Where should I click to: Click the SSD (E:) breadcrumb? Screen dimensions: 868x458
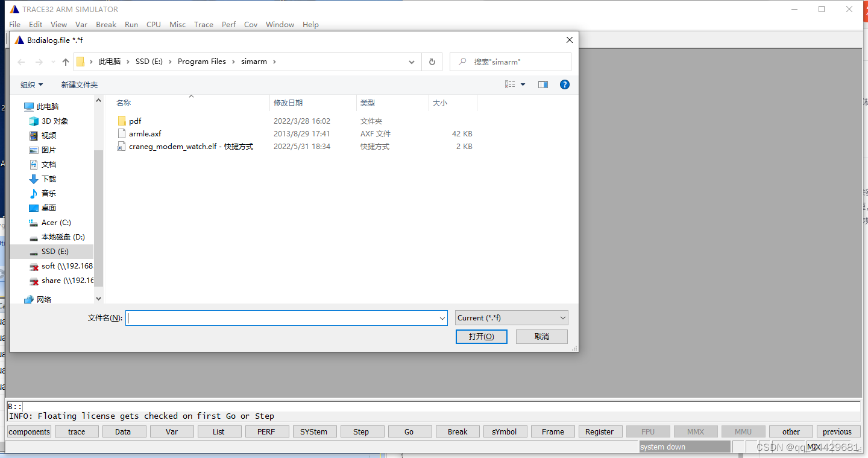(149, 62)
